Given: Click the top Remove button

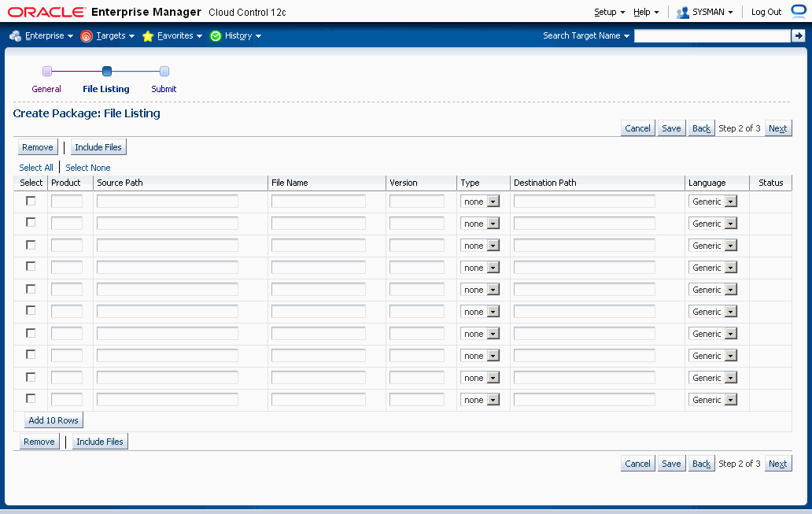Looking at the screenshot, I should point(38,147).
